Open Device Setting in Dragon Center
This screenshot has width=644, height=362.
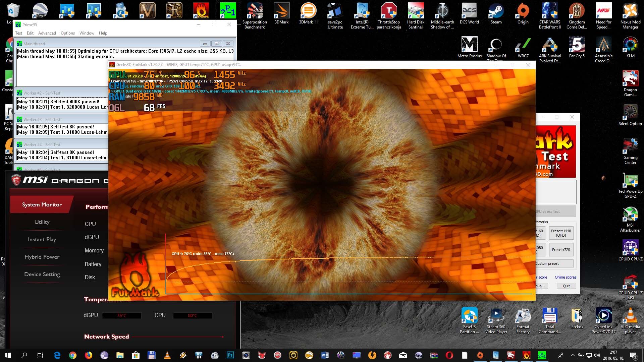tap(42, 274)
